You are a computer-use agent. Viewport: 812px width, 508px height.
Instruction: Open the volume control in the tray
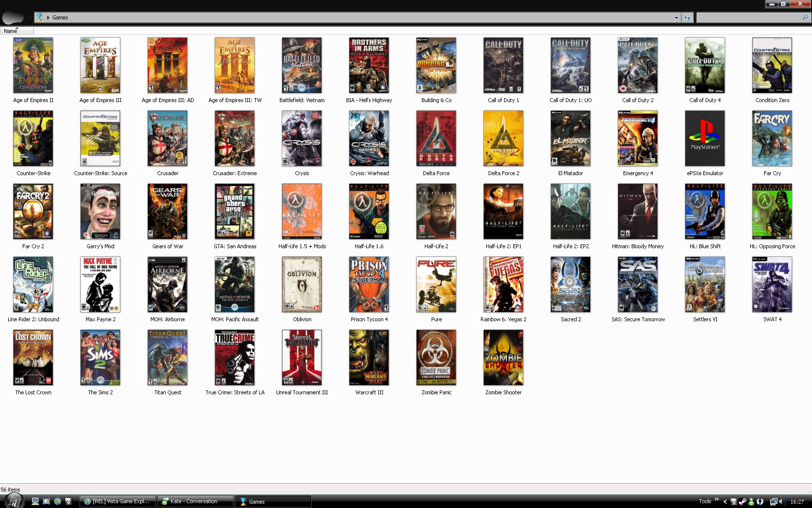point(782,502)
